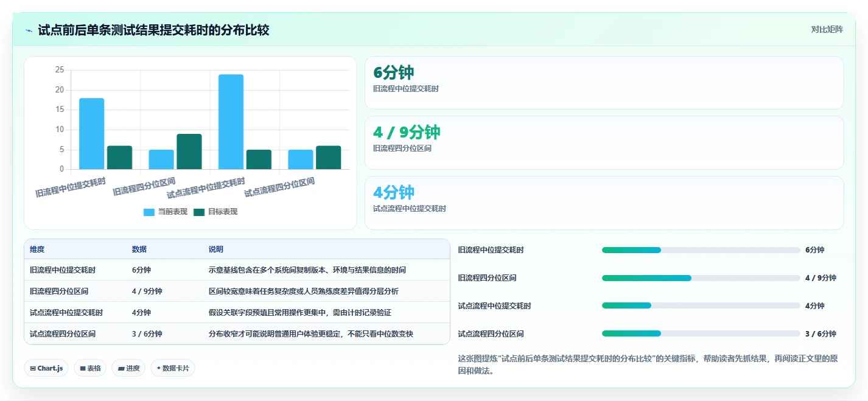Image resolution: width=868 pixels, height=401 pixels.
Task: Click table cell 试点流程四分位区间
Action: pyautogui.click(x=63, y=334)
